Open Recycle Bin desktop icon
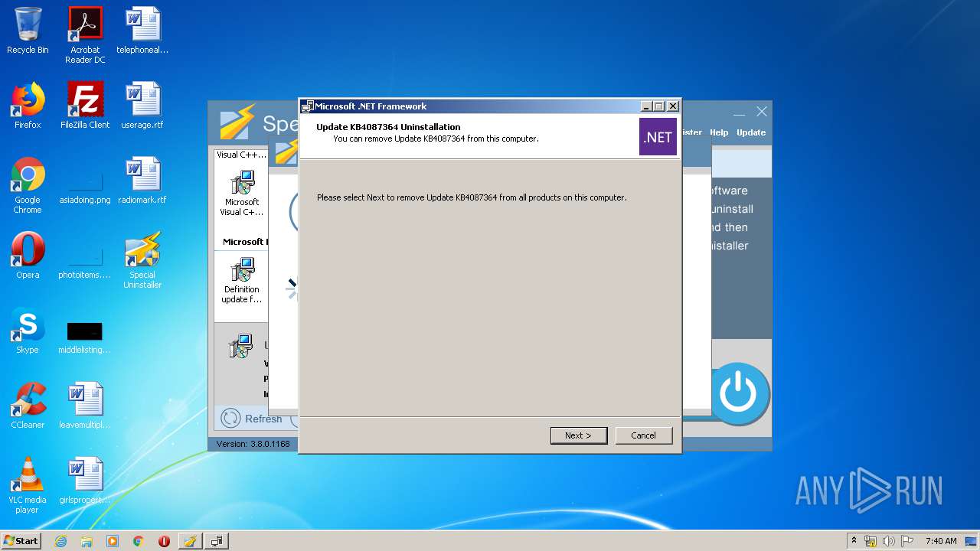The width and height of the screenshot is (980, 551). point(28,31)
